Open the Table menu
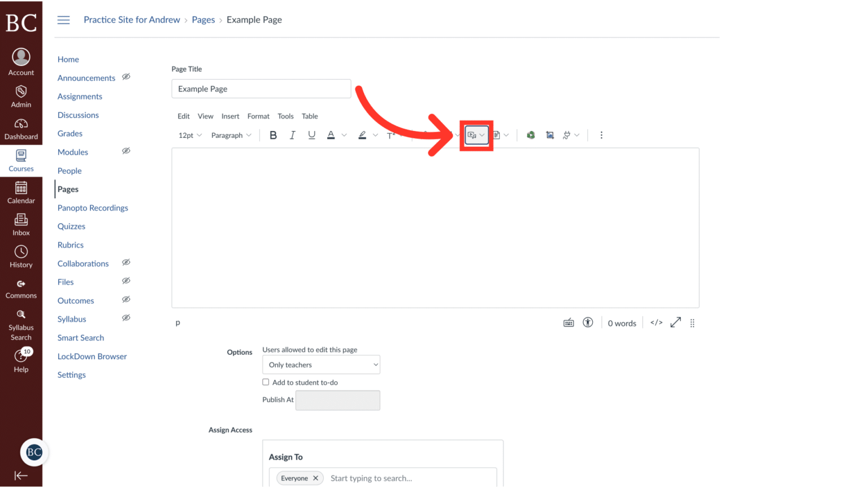The image size is (868, 488). coord(310,116)
